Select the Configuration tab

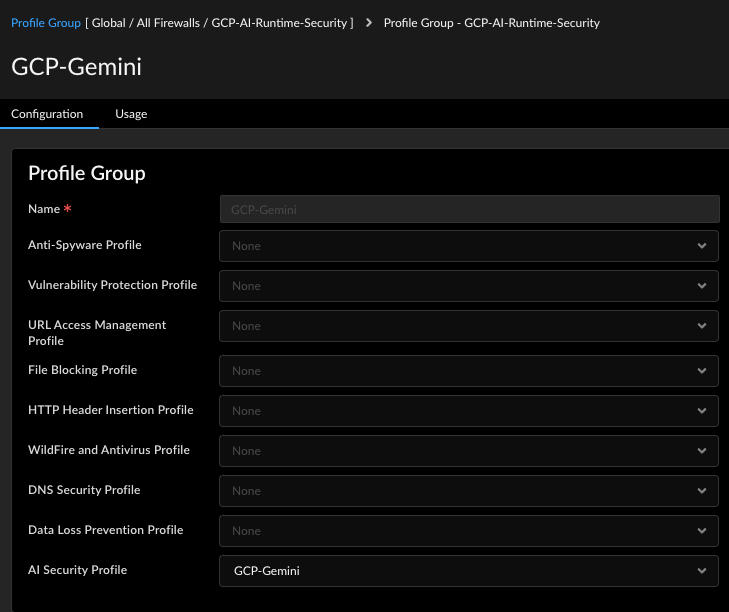(x=47, y=114)
